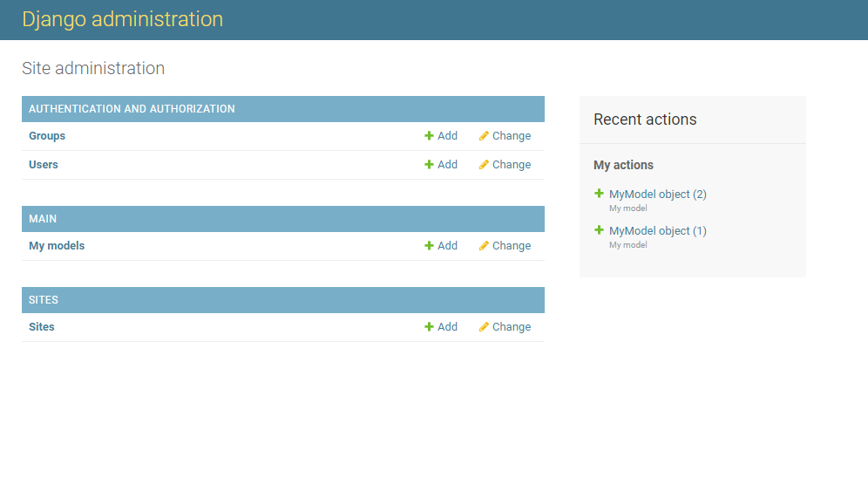
Task: Open MyModel object (1) recent action
Action: 658,231
